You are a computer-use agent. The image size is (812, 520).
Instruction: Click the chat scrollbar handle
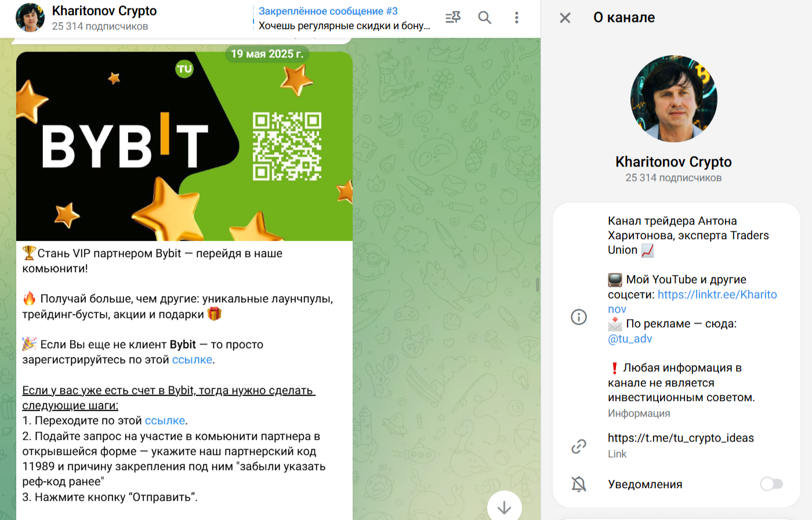point(537,284)
